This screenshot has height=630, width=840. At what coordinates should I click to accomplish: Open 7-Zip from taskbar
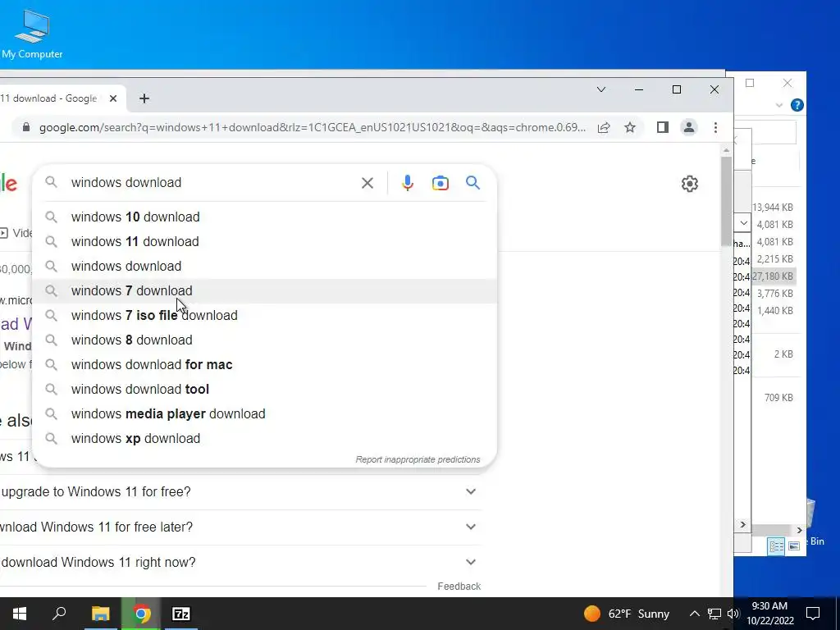point(181,614)
